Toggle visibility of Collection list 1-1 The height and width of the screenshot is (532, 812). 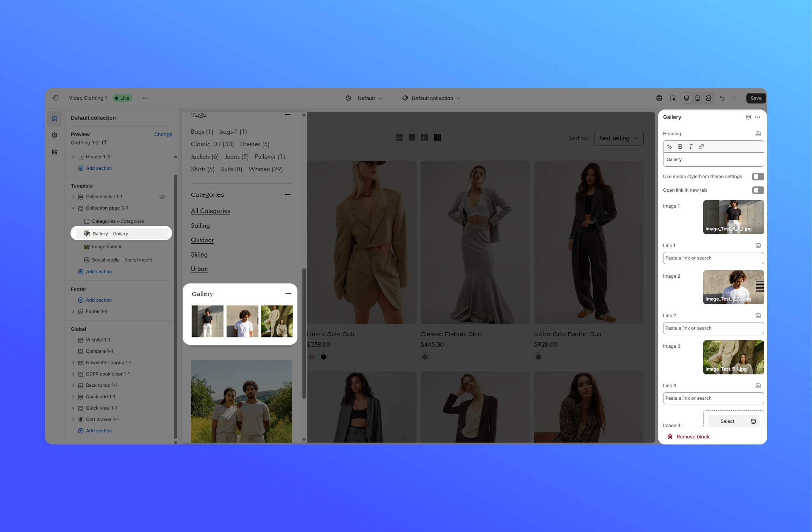(x=162, y=197)
